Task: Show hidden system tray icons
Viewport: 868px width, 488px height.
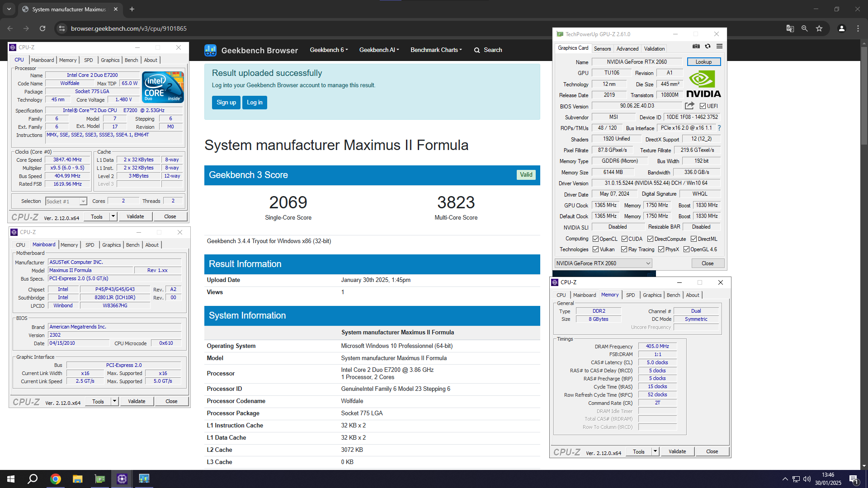Action: point(785,479)
